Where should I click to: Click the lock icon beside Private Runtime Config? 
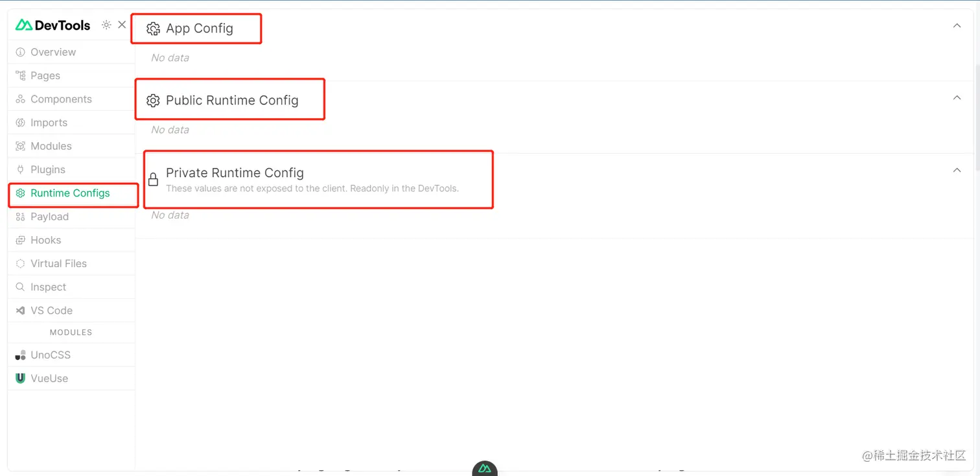(x=153, y=179)
